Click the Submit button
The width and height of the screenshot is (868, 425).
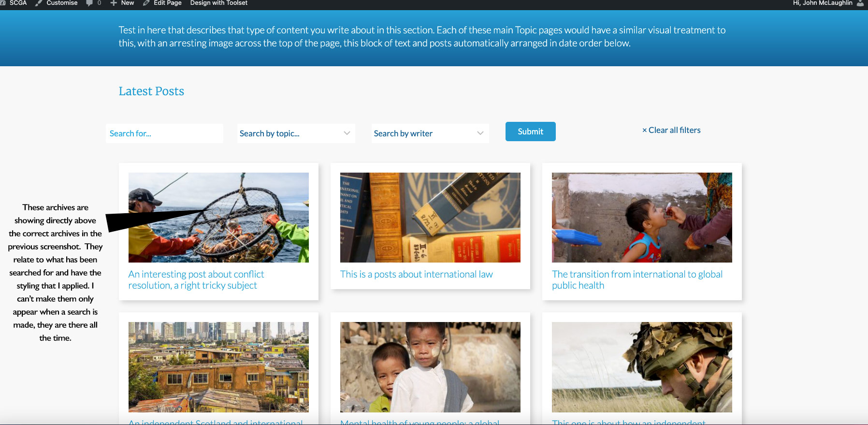pos(530,132)
